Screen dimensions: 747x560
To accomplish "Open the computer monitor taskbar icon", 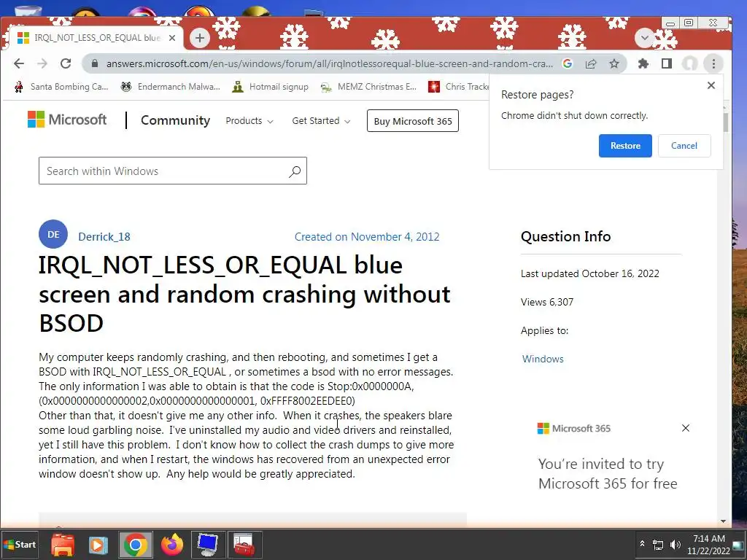I will pos(208,545).
